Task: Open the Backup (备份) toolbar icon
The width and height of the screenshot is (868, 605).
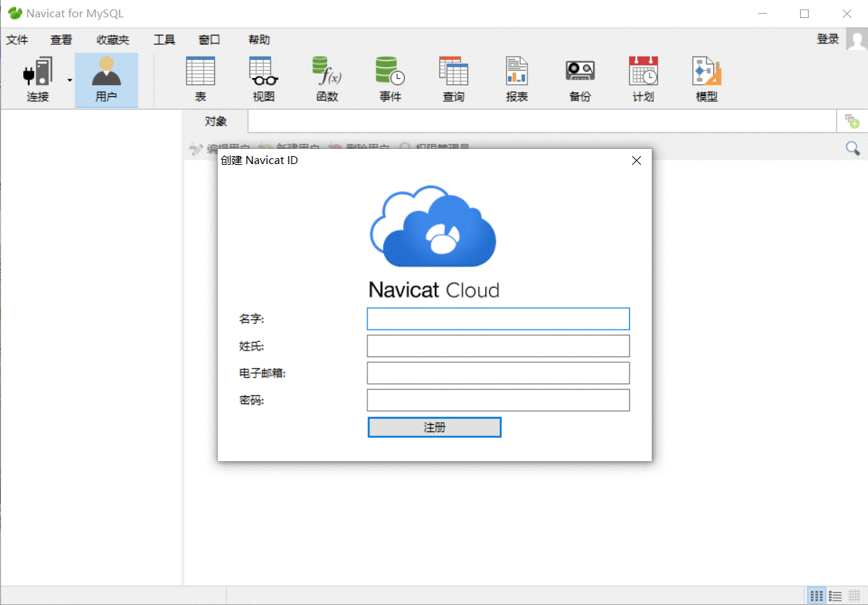Action: tap(580, 80)
